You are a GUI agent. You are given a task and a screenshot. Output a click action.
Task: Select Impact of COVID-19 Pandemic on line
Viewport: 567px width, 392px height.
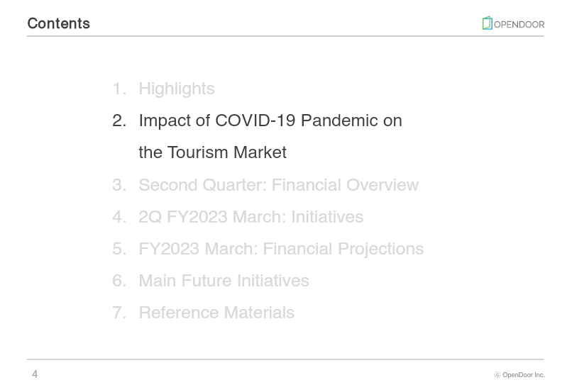tap(270, 121)
